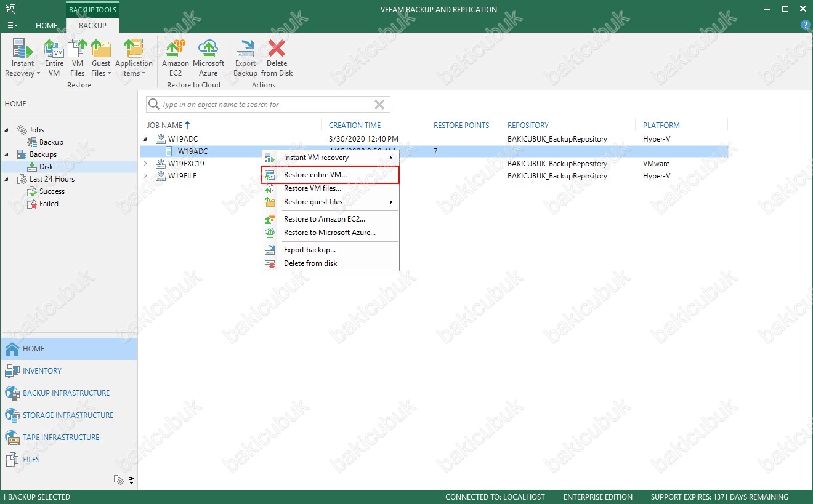The height and width of the screenshot is (504, 813).
Task: Open the Restore guest files submenu
Action: 331,202
